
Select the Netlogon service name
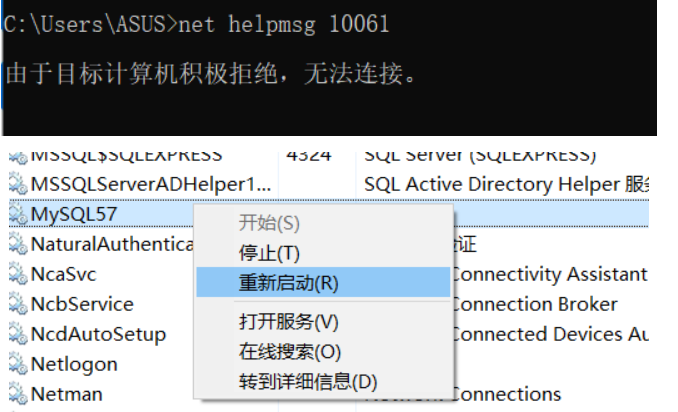pyautogui.click(x=74, y=364)
